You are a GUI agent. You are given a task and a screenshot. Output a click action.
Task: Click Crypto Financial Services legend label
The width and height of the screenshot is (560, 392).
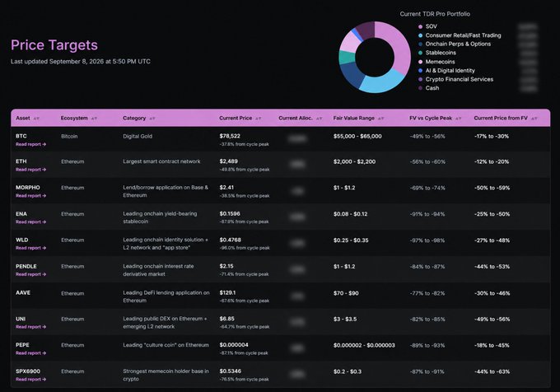click(x=460, y=79)
